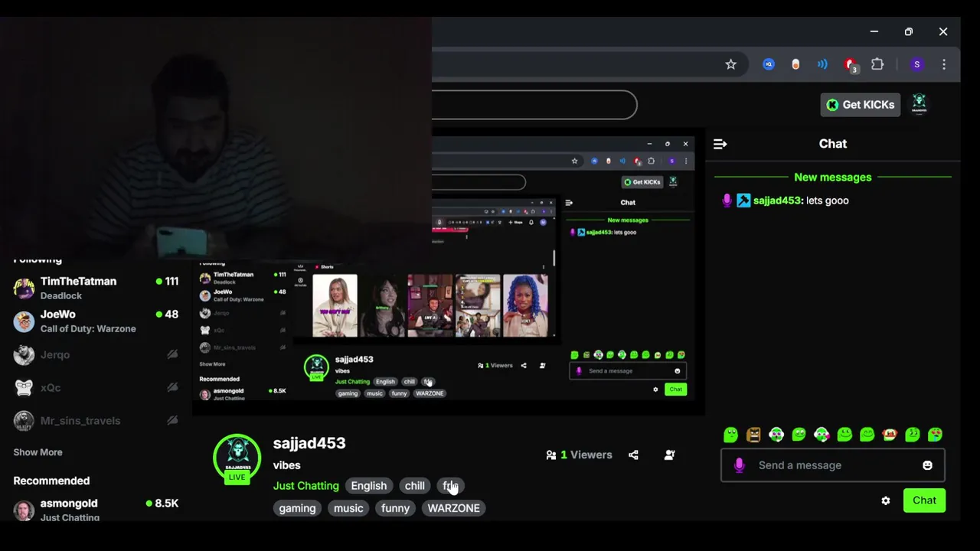The height and width of the screenshot is (551, 980).
Task: Click the Send a message input field
Action: point(833,465)
